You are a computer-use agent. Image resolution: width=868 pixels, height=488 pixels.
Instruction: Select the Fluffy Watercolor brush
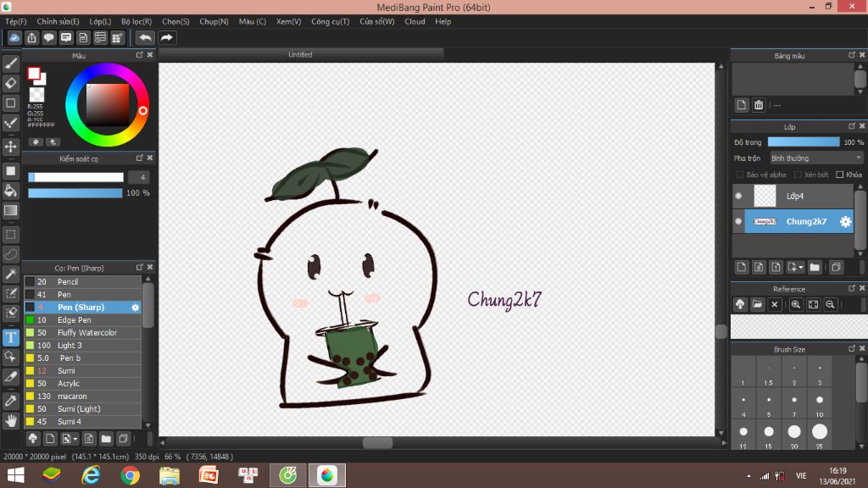(82, 332)
